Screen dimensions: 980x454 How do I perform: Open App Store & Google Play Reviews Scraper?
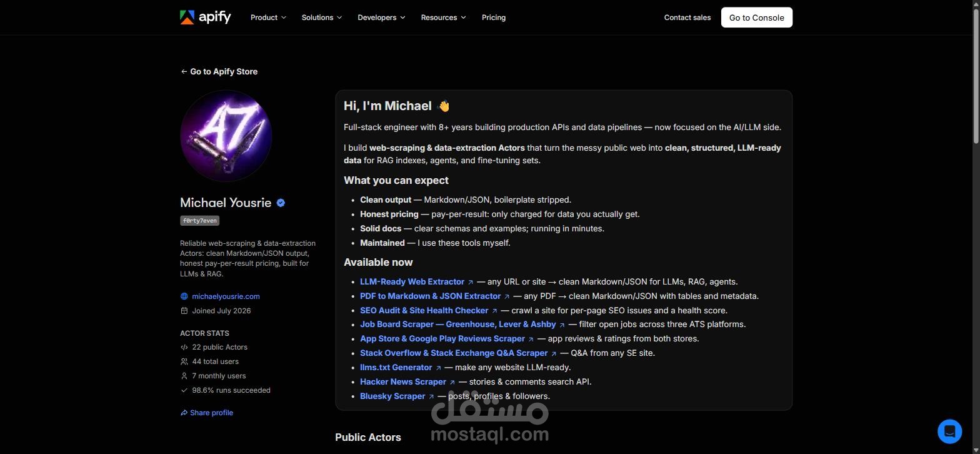447,339
